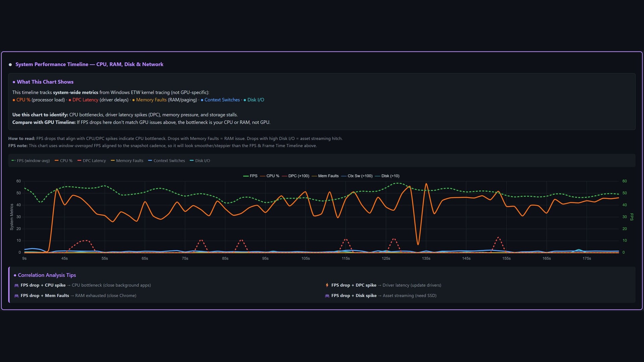This screenshot has height=362, width=644.
Task: Click gamepad icon beside FPS drop + CPU spike
Action: 16,286
